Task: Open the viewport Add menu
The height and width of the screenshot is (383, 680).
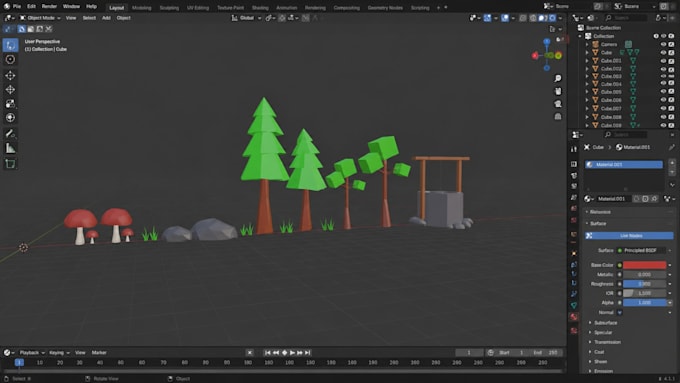Action: point(106,18)
